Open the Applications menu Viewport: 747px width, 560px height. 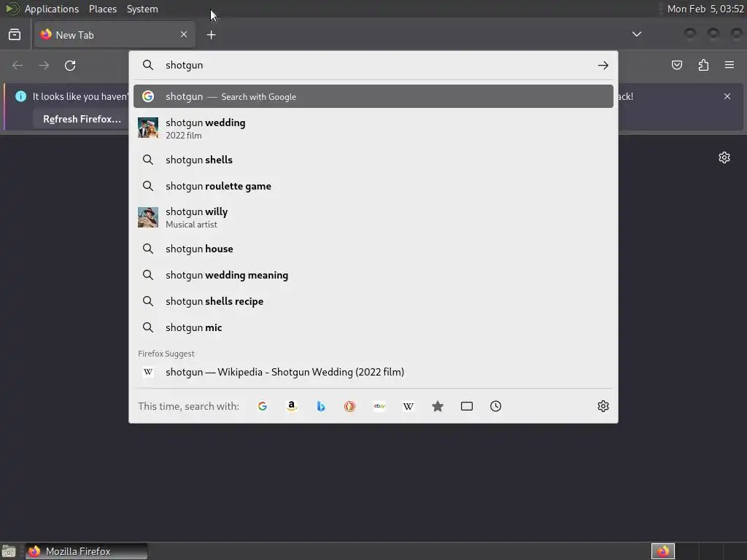click(x=52, y=9)
